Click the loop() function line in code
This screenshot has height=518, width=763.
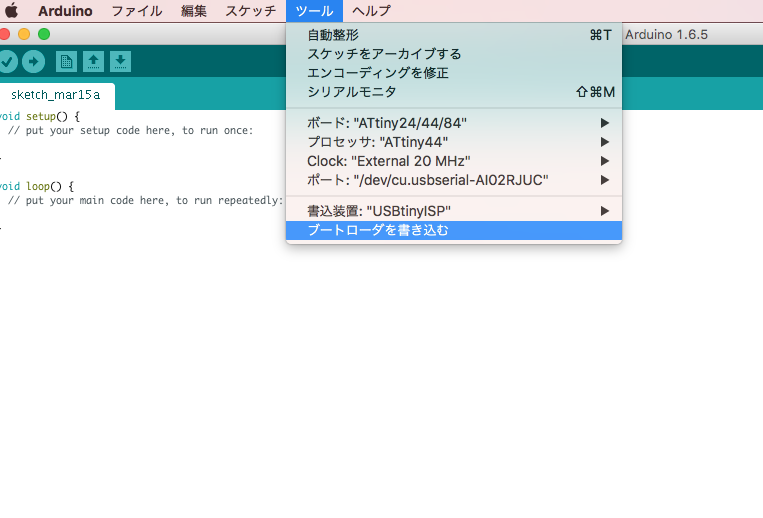pos(37,186)
